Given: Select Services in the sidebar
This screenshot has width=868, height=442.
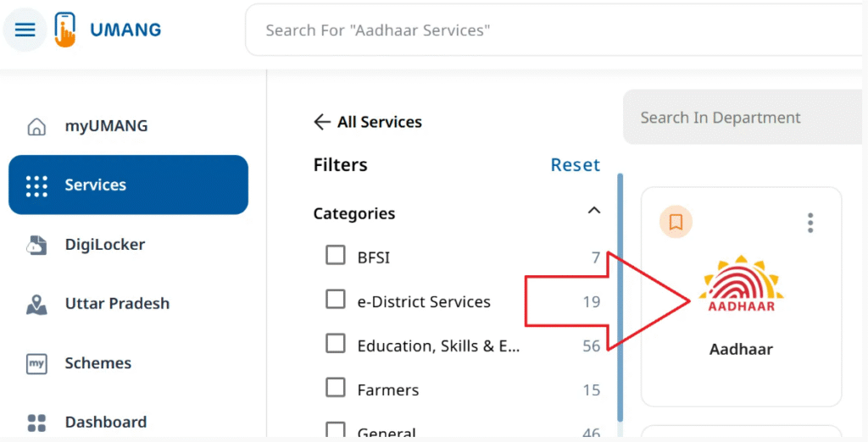Looking at the screenshot, I should pyautogui.click(x=128, y=185).
